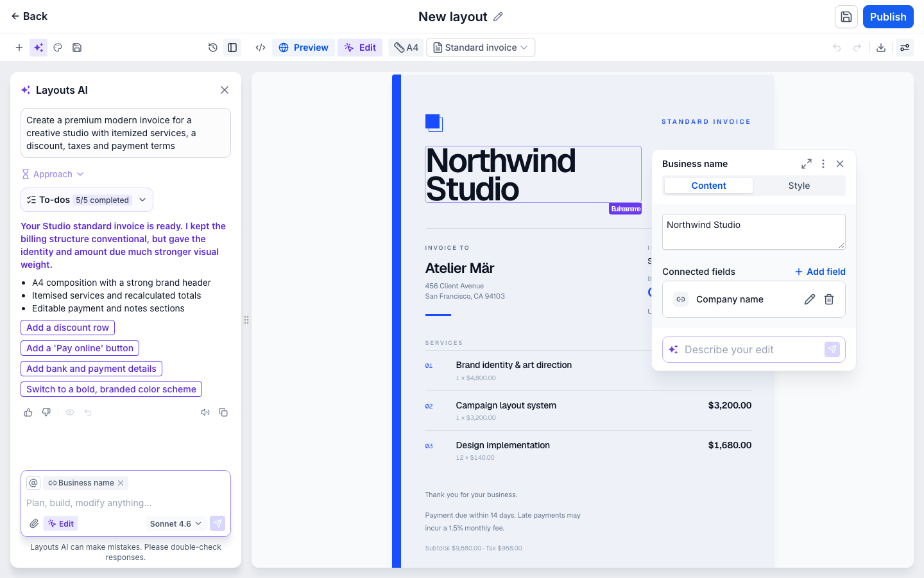Click the revert arrow icon under response
Viewport: 924px width, 578px height.
click(x=88, y=412)
